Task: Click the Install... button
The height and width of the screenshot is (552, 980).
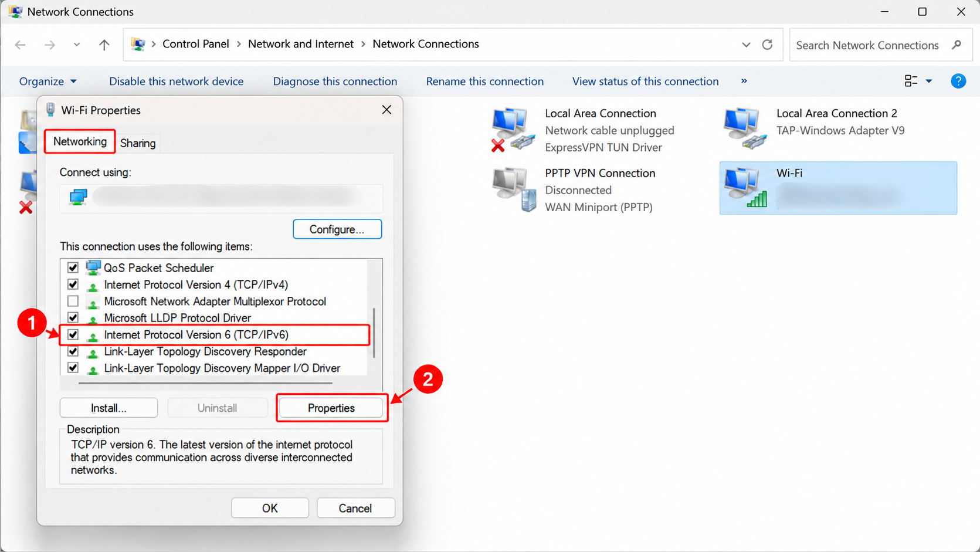Action: coord(108,408)
